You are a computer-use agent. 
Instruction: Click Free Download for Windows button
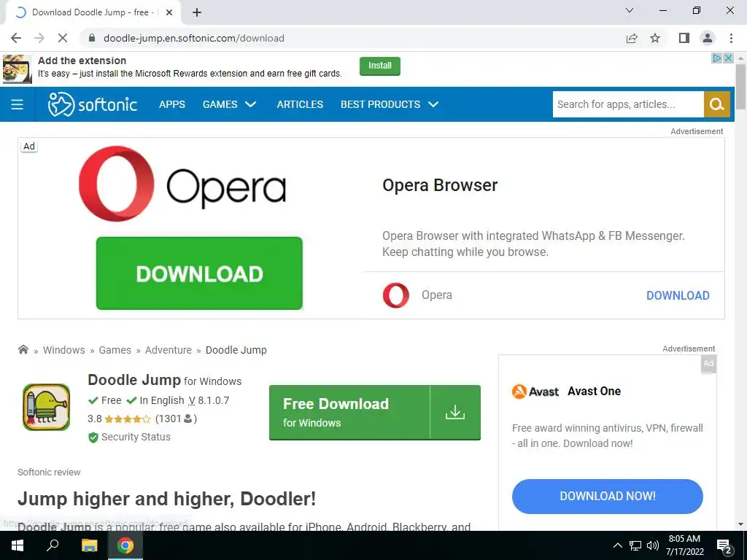(x=375, y=413)
